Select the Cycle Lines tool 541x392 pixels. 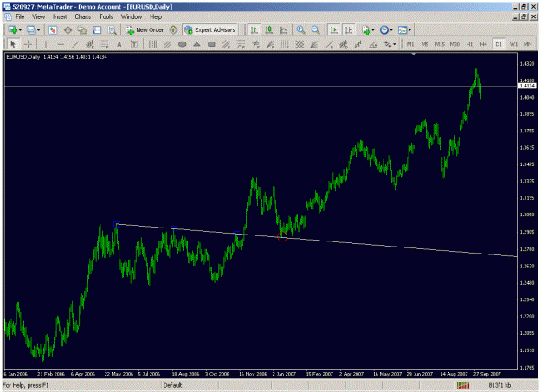(x=152, y=44)
